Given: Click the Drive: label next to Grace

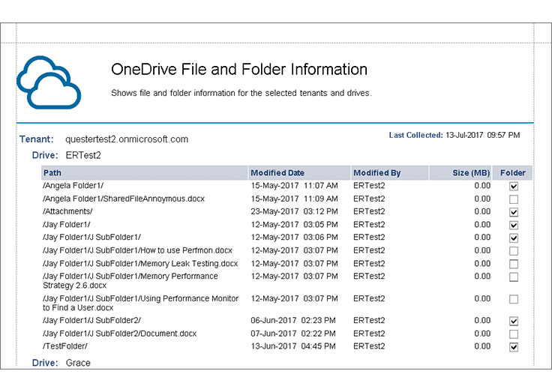Looking at the screenshot, I should tap(45, 363).
